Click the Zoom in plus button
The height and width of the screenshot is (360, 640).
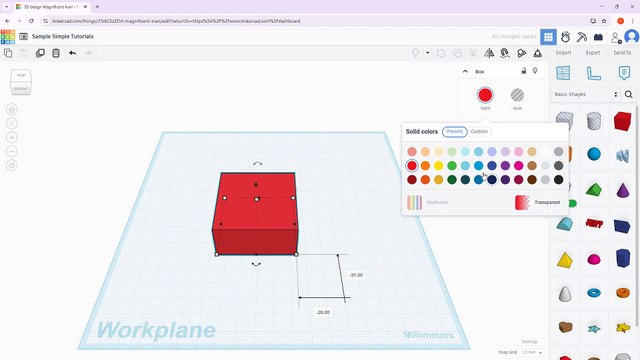(12, 138)
